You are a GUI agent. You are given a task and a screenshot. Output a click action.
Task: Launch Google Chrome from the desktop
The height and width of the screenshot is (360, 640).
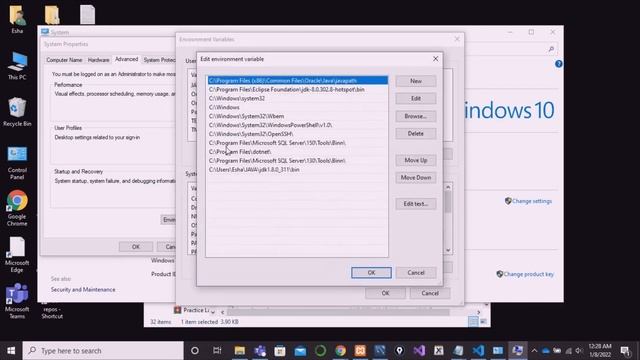pyautogui.click(x=17, y=208)
